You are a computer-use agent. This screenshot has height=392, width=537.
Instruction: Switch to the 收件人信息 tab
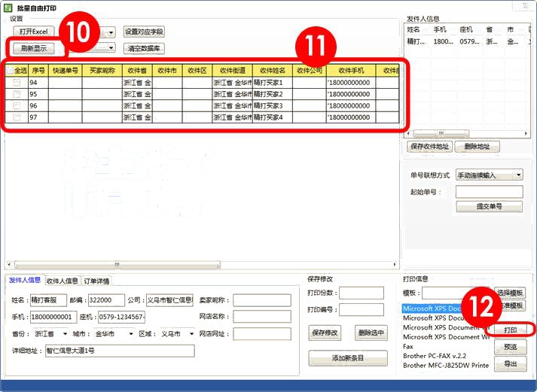pyautogui.click(x=63, y=281)
